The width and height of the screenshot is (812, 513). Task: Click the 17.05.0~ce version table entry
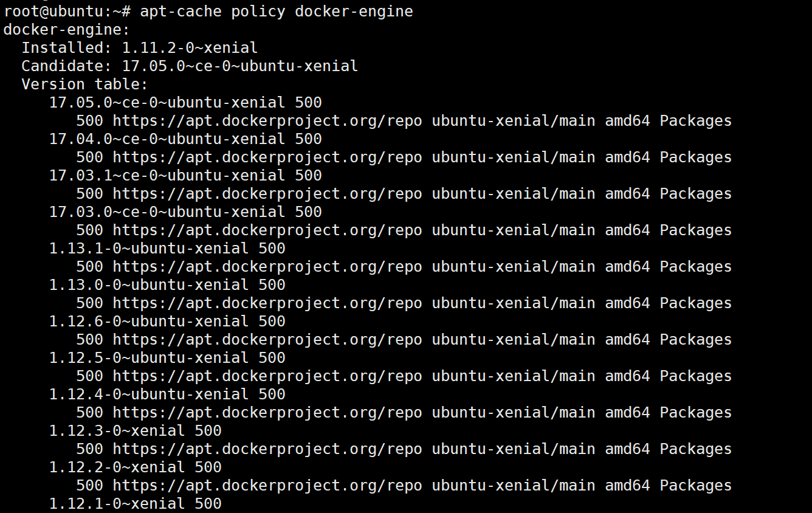[x=167, y=103]
